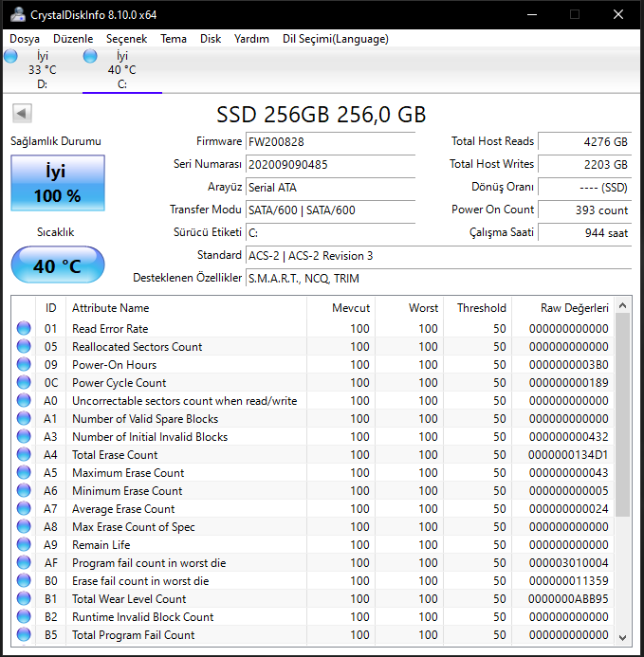Screen dimensions: 644x657
Task: Click the Worst column header
Action: [409, 308]
